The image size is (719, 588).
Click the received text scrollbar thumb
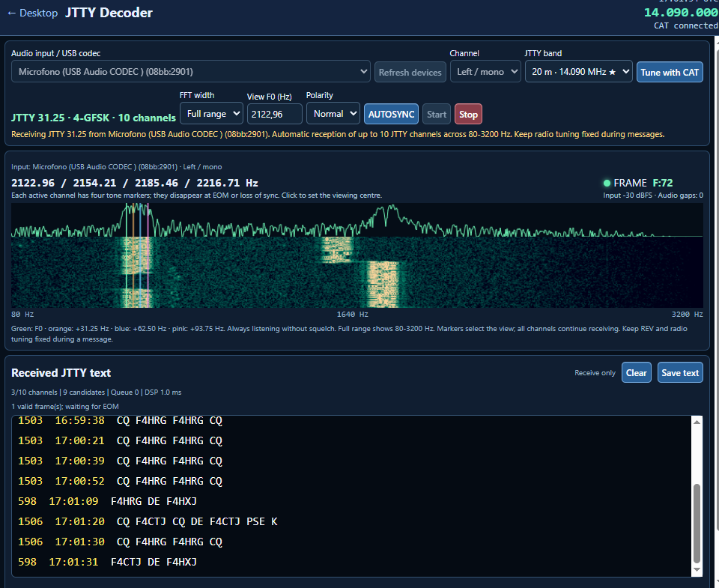tap(697, 523)
